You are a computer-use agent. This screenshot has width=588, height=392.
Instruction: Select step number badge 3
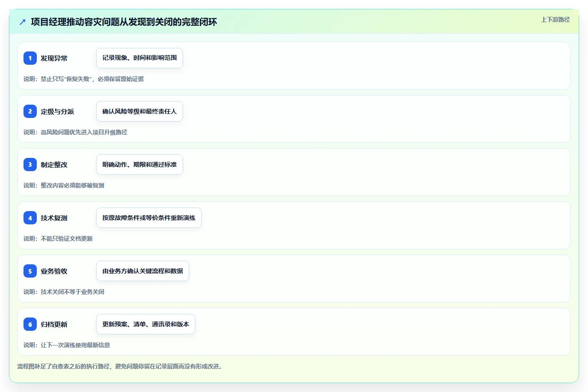click(x=30, y=165)
